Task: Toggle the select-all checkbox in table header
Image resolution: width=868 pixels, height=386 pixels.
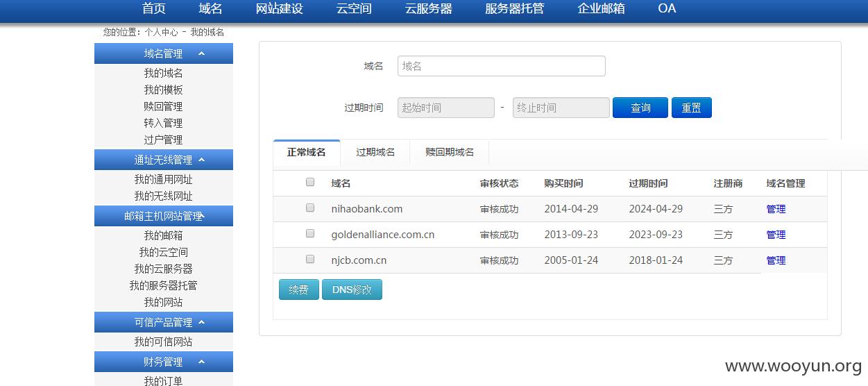Action: pyautogui.click(x=310, y=182)
